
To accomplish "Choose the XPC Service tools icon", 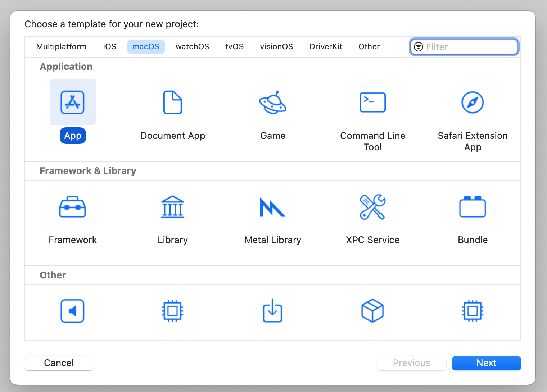I will click(372, 207).
